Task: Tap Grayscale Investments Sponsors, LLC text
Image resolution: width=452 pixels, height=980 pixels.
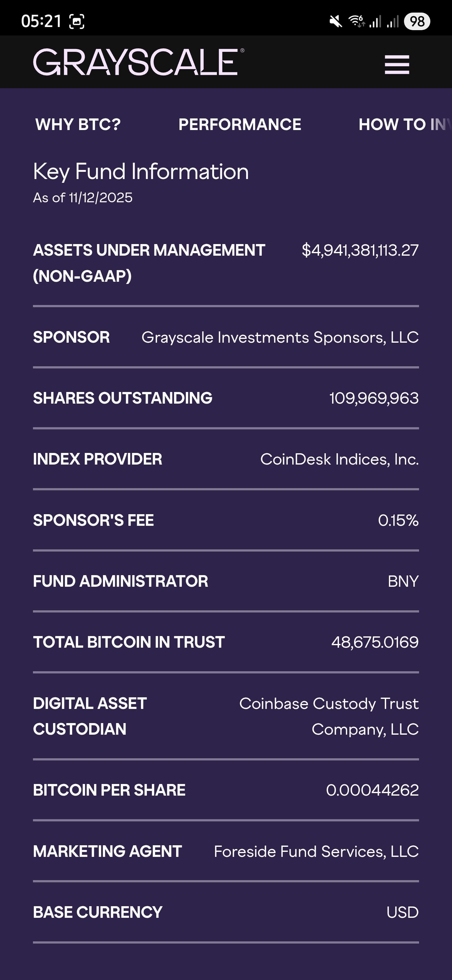Action: pos(280,337)
